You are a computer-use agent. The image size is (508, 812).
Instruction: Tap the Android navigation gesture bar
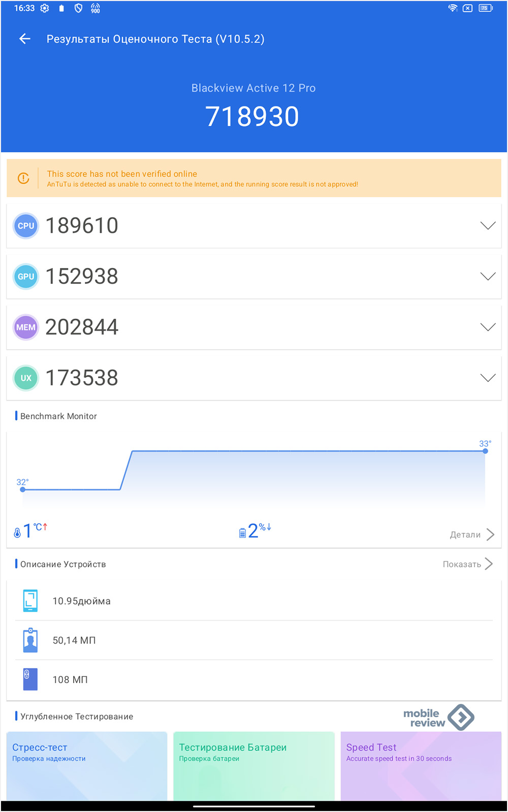pos(254,806)
